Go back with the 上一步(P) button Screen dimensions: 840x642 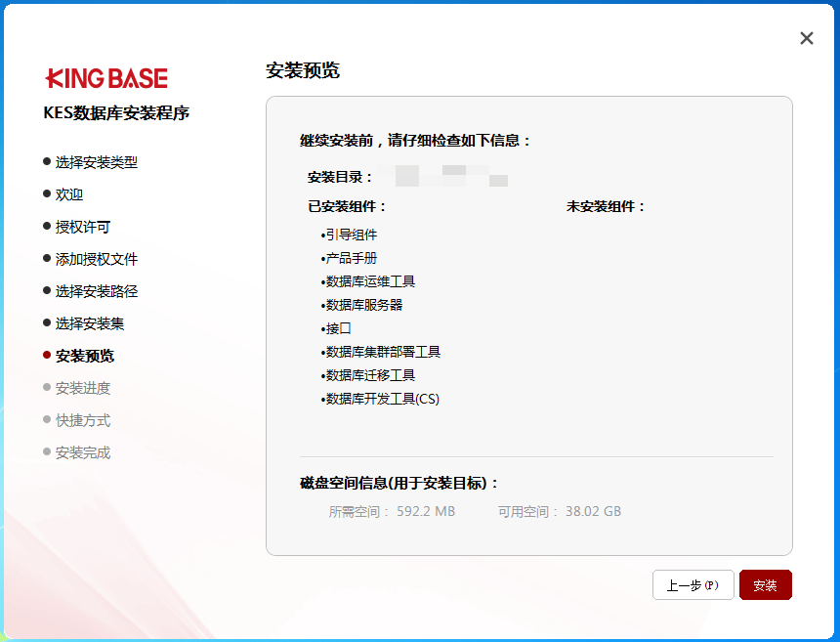693,584
